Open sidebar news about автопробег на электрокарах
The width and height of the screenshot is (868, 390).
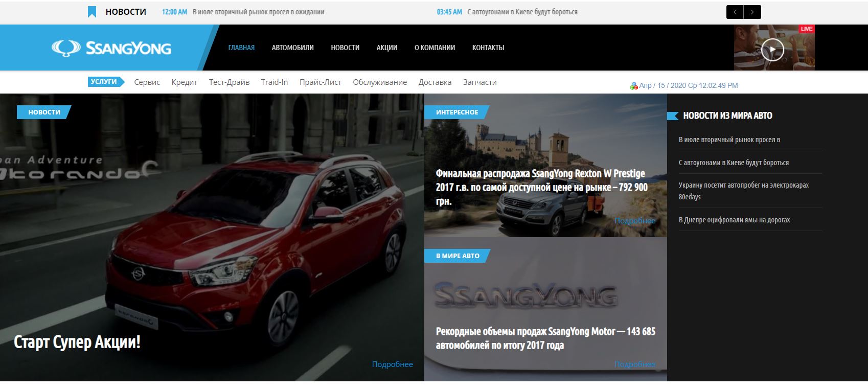click(x=744, y=191)
